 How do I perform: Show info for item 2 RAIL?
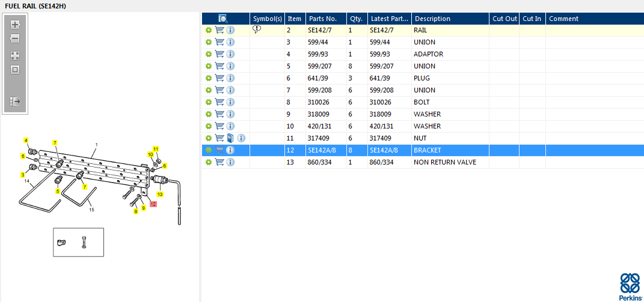pyautogui.click(x=230, y=30)
